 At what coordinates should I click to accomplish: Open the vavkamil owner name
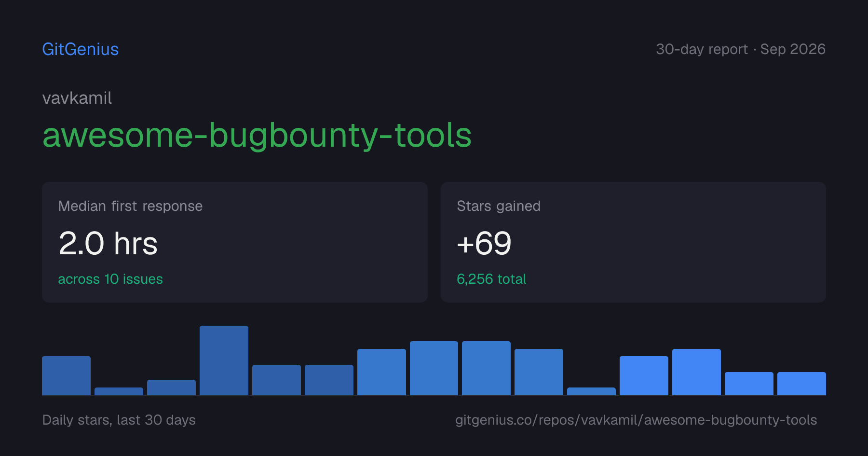(77, 98)
